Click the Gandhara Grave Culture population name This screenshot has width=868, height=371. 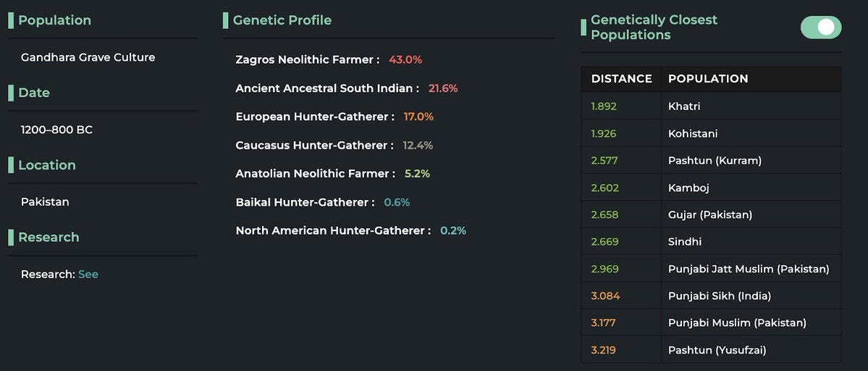[x=88, y=57]
